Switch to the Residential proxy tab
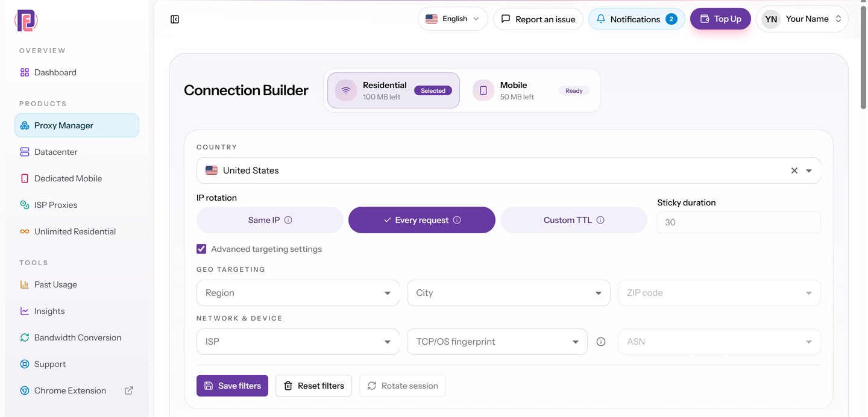 (x=394, y=90)
